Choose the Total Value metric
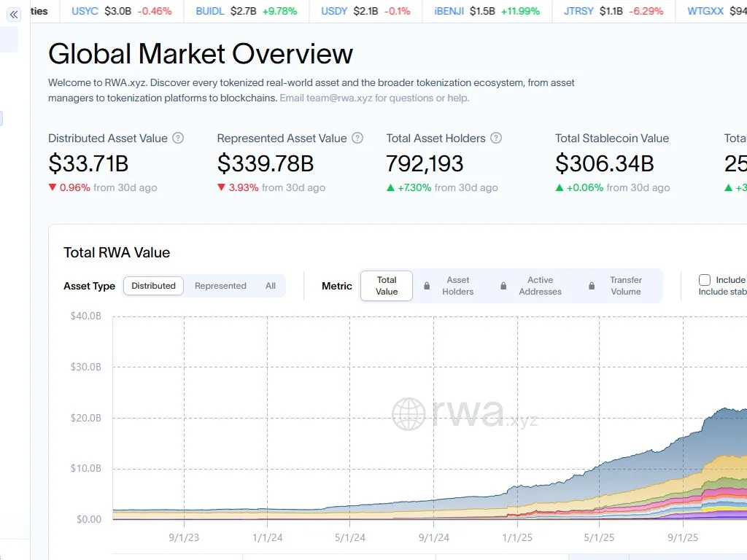747x560 pixels. [387, 286]
